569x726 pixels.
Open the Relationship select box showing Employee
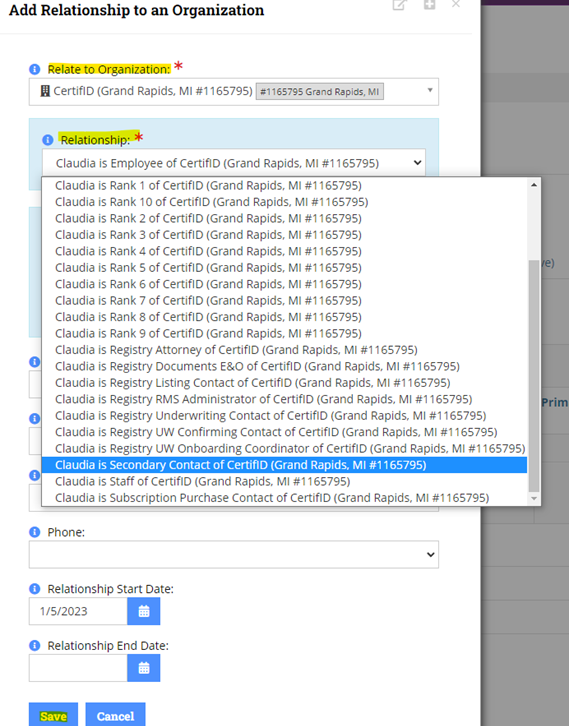(234, 163)
